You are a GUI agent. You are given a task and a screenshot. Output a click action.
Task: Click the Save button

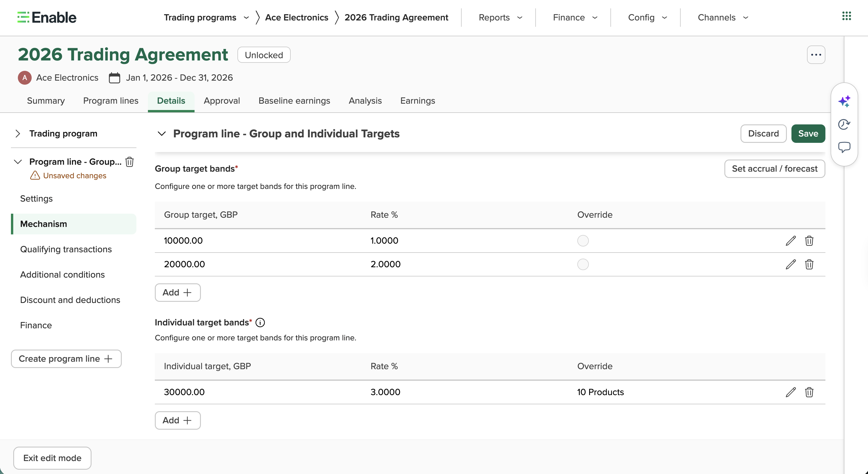coord(808,134)
